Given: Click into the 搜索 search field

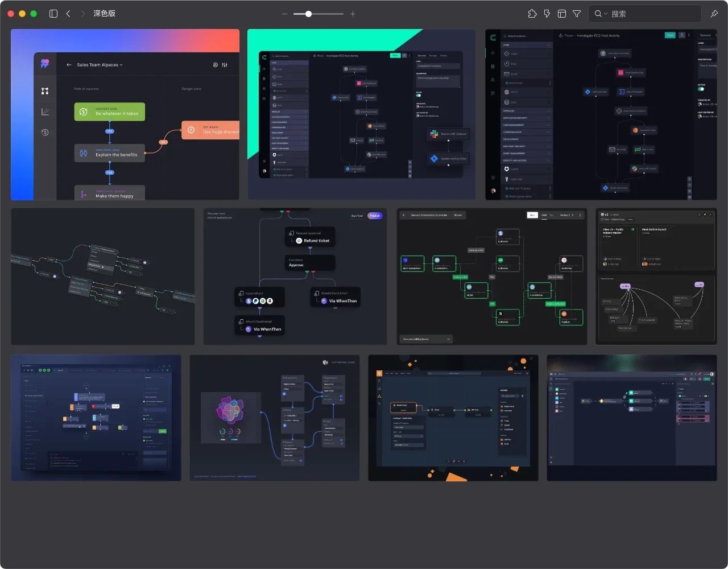Looking at the screenshot, I should [654, 14].
